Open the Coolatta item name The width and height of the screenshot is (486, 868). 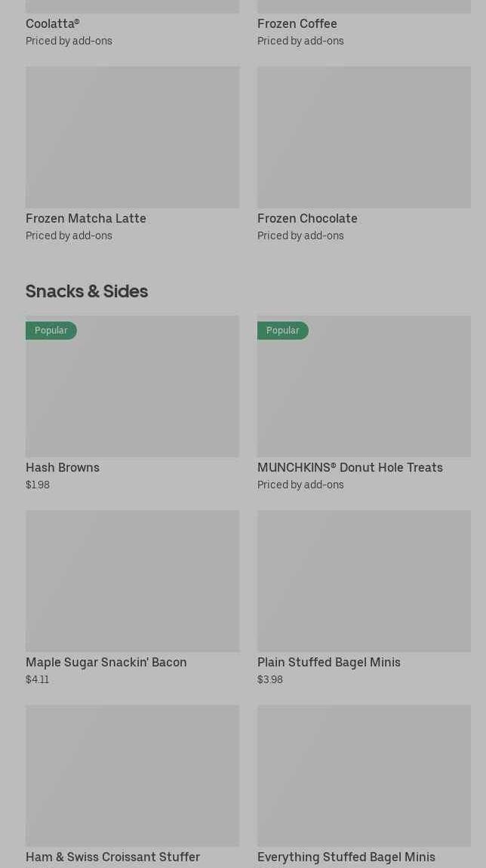coord(53,24)
